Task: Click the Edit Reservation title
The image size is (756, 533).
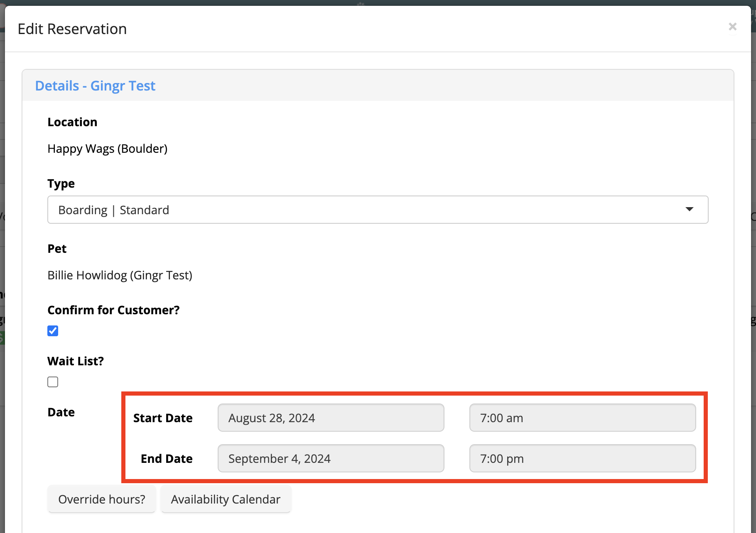Action: click(72, 29)
